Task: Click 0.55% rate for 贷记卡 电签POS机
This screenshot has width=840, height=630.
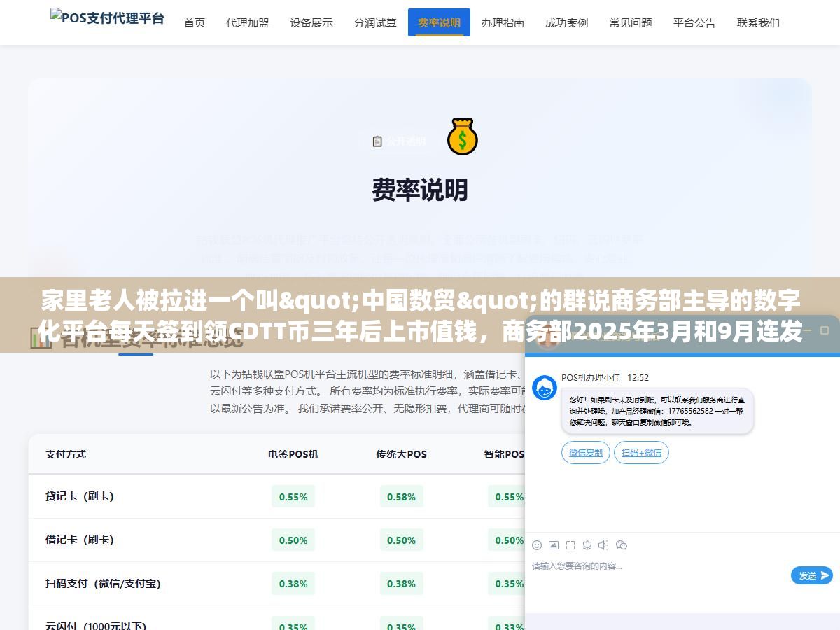Action: pyautogui.click(x=293, y=496)
